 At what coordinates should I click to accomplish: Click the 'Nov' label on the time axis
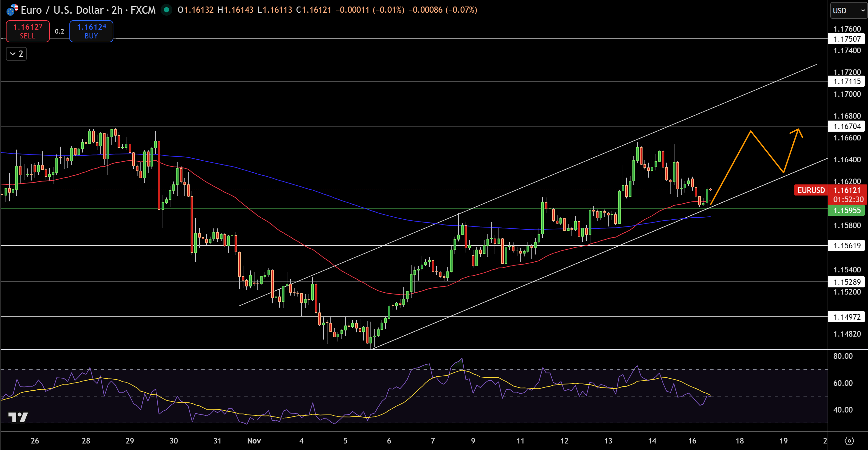254,441
